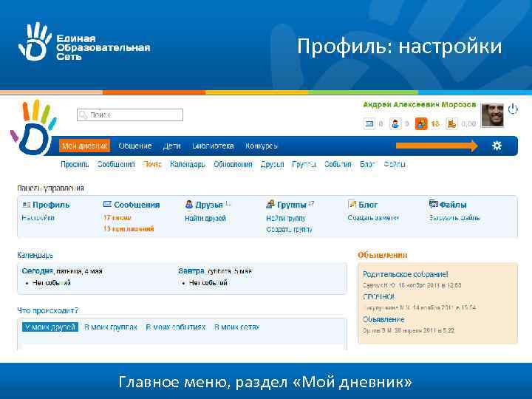Click the friends person counter icon
Screen dimensions: 532x399
click(395, 124)
